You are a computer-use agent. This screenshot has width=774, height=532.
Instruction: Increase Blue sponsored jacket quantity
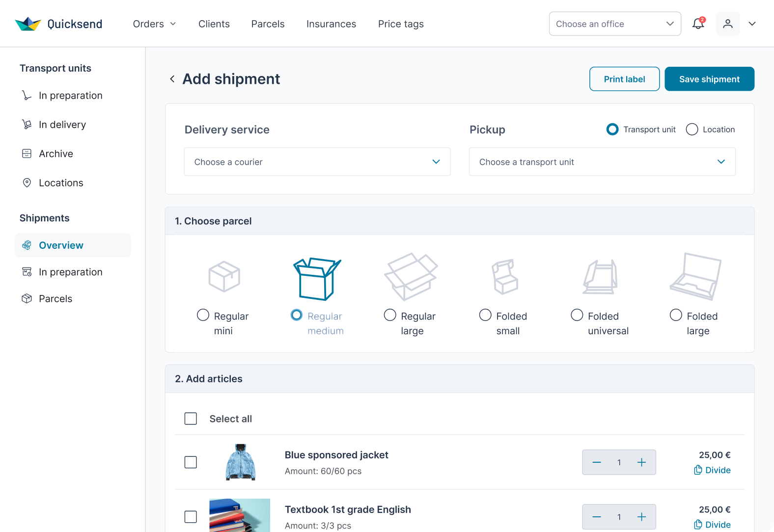(641, 462)
